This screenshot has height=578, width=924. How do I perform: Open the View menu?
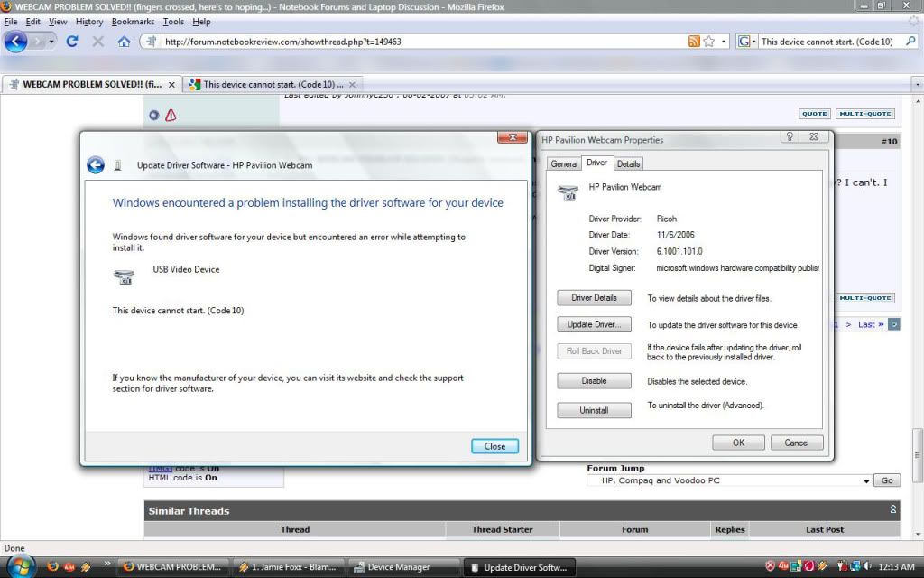point(58,22)
